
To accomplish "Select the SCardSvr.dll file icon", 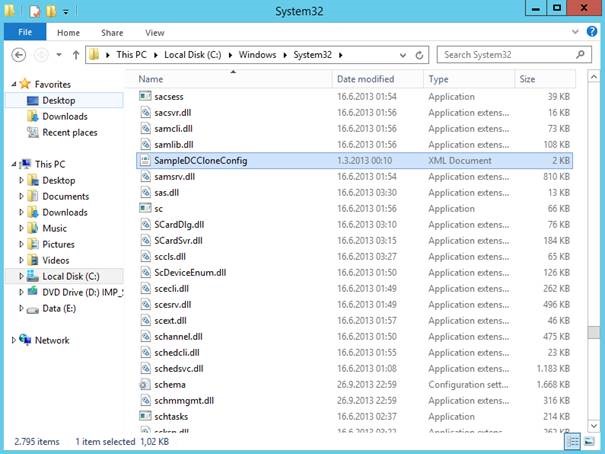I will (145, 240).
